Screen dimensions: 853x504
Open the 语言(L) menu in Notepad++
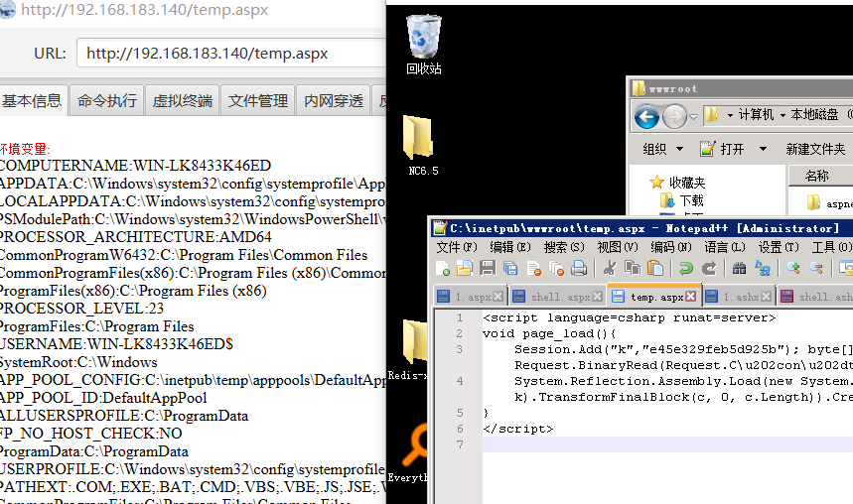[725, 247]
